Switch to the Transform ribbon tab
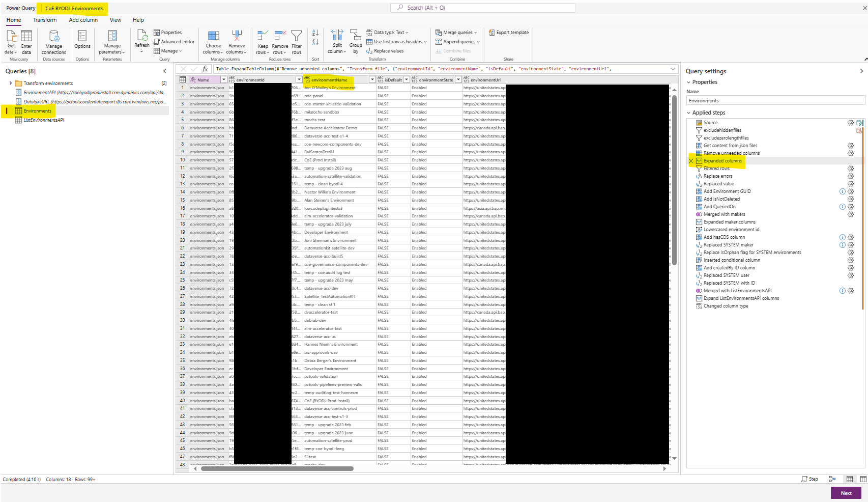This screenshot has height=502, width=868. click(45, 20)
